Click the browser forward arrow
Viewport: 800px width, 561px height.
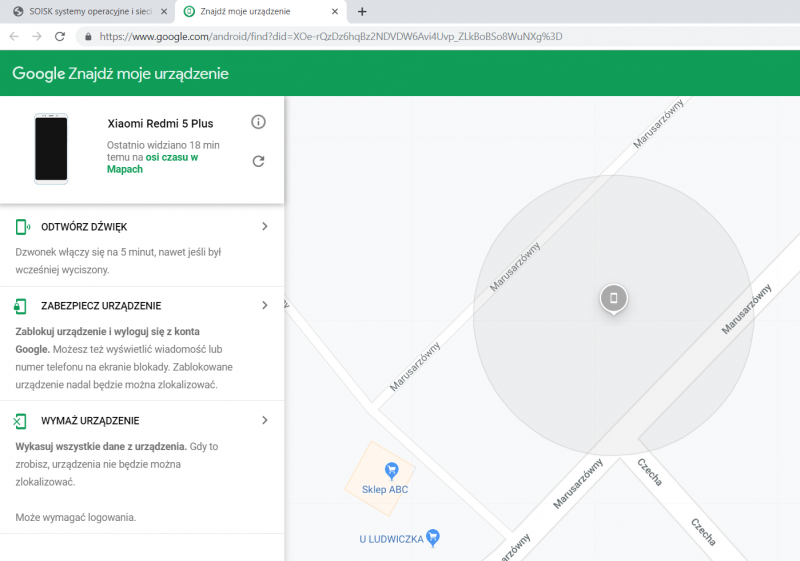click(x=37, y=36)
